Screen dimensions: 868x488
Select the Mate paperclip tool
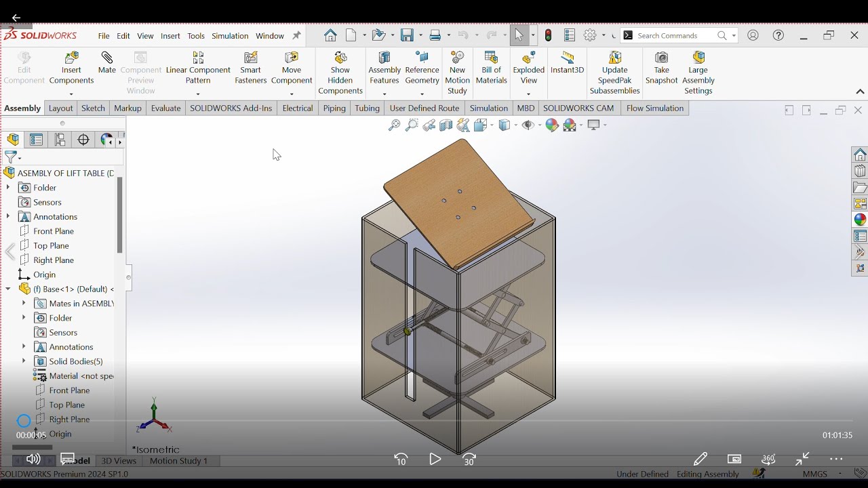pos(107,58)
